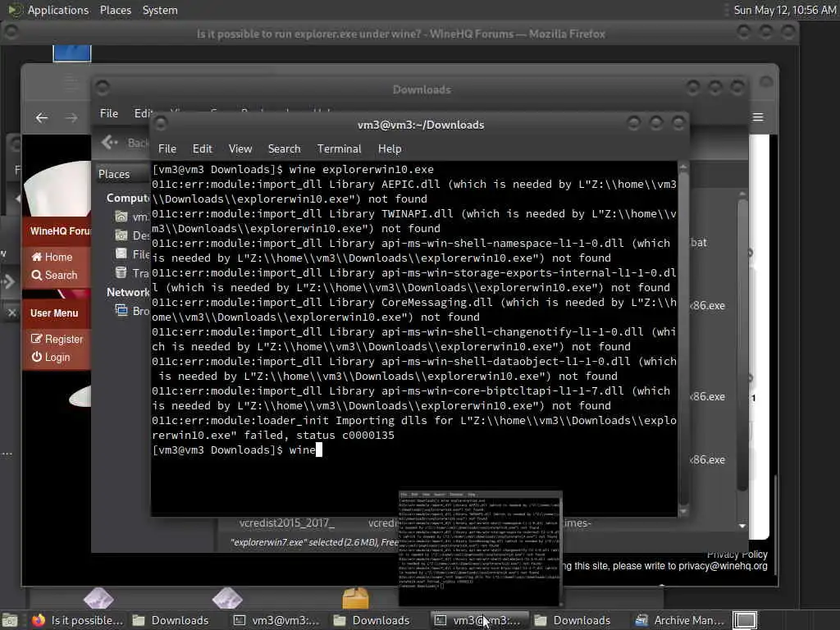Open the Terminal menu in terminal window
The height and width of the screenshot is (630, 840).
coord(339,148)
